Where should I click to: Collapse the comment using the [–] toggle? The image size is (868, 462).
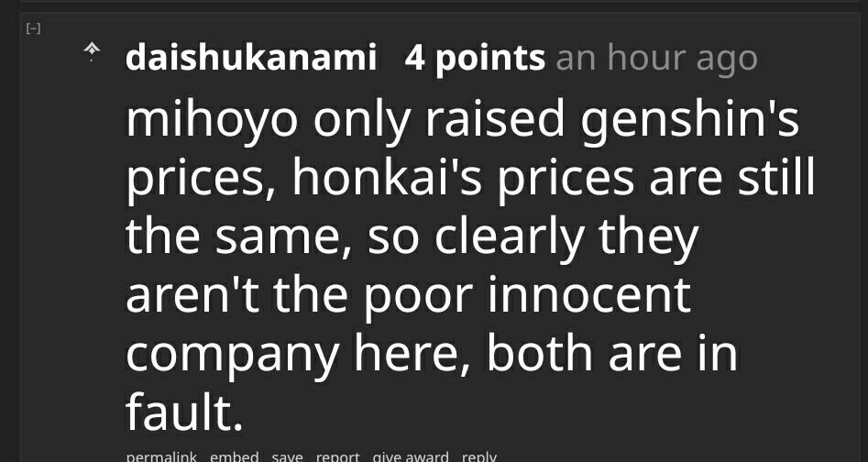[x=33, y=29]
